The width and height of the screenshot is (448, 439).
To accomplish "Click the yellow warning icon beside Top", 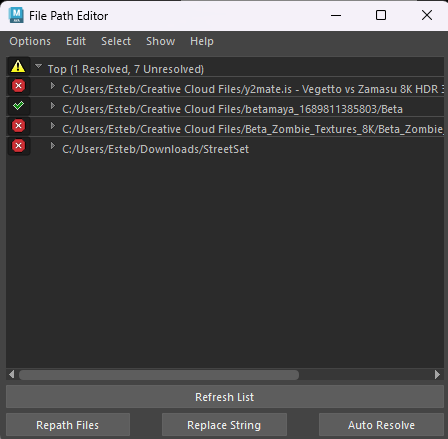I will click(18, 66).
